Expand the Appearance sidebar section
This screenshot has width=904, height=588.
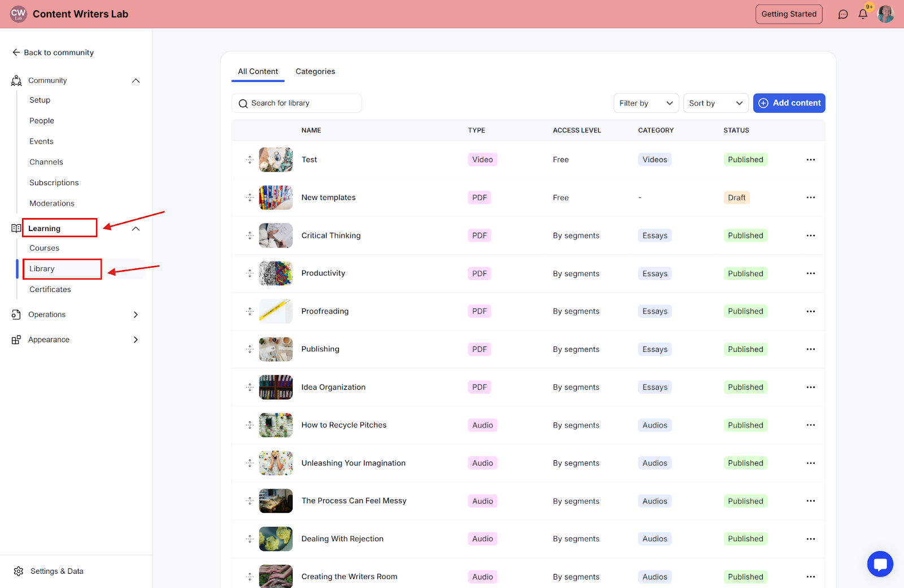pyautogui.click(x=136, y=339)
